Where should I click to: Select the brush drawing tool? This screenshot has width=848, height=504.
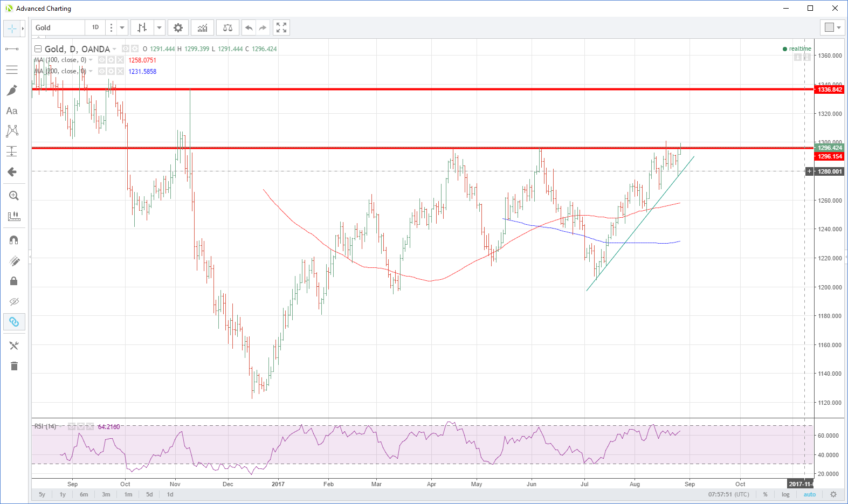tap(12, 90)
